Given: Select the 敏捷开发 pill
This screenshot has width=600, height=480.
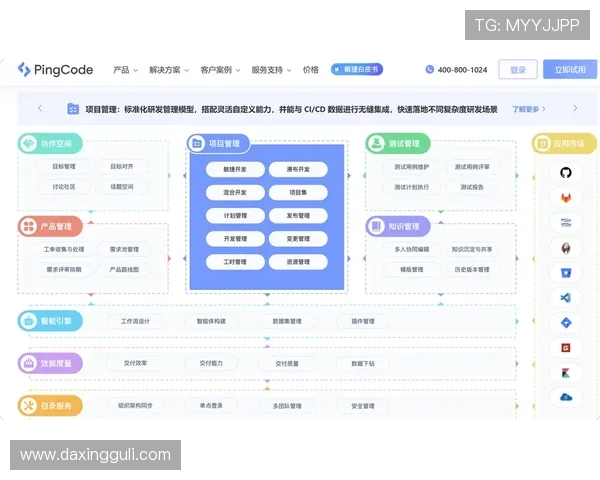Looking at the screenshot, I should pos(235,169).
